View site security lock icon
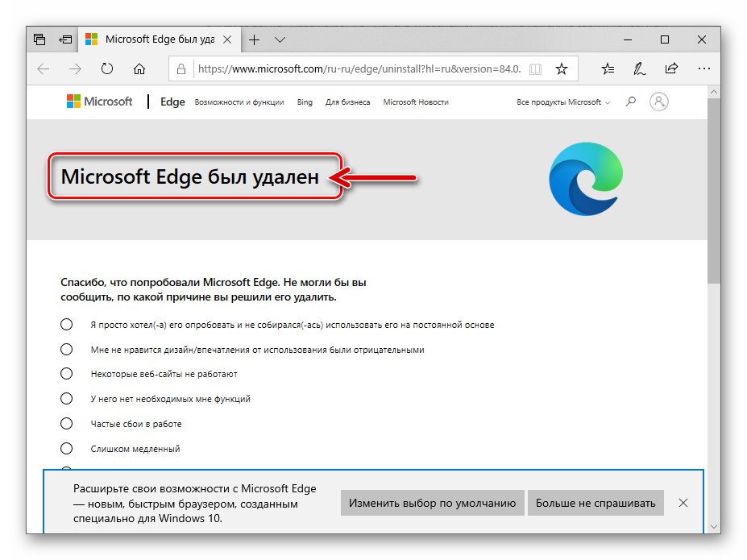Image resolution: width=747 pixels, height=560 pixels. click(x=181, y=69)
